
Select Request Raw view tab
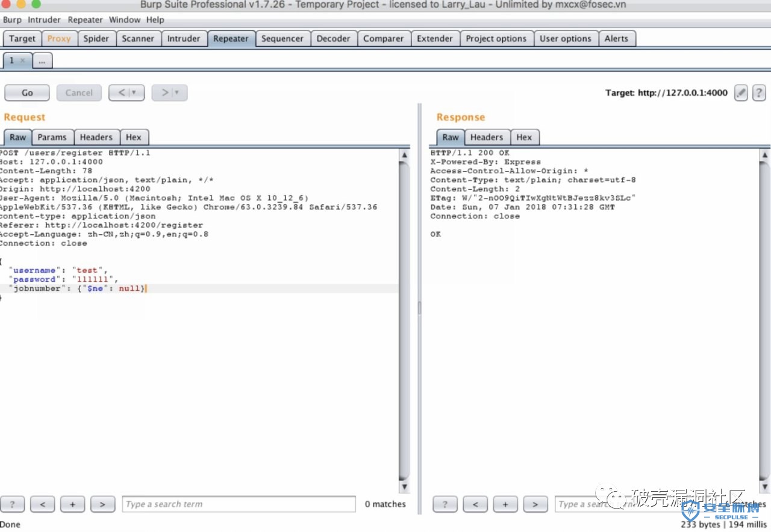(x=17, y=137)
